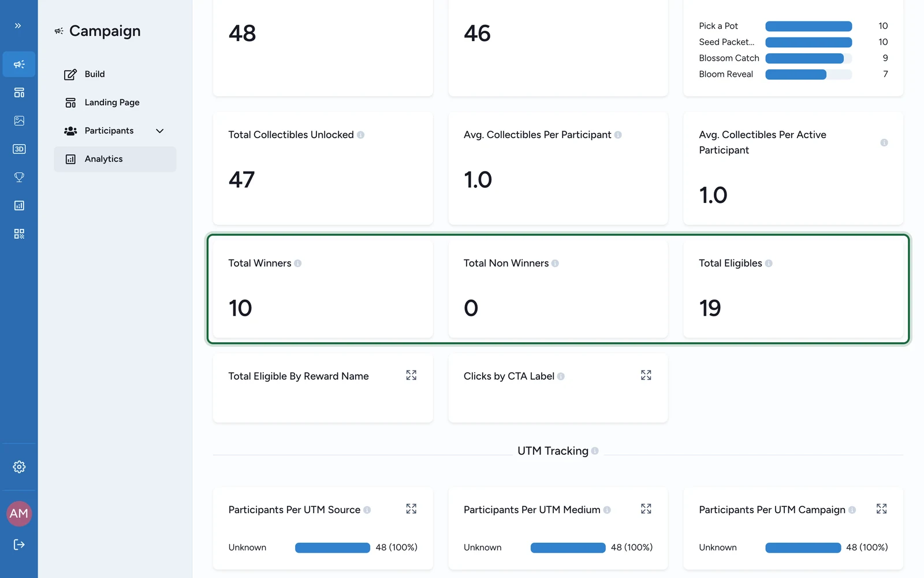Click the Total Eligibles value 19
Screen dimensions: 924x578
710,308
